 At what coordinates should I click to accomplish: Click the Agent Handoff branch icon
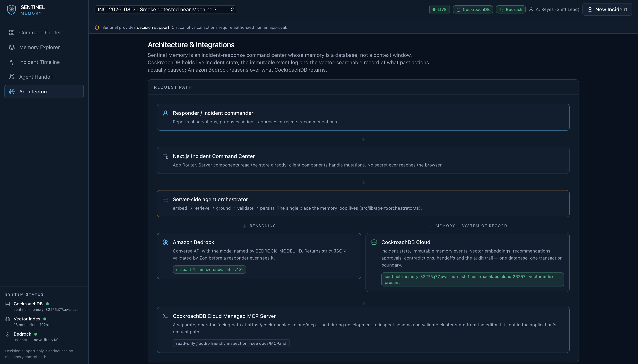tap(12, 77)
